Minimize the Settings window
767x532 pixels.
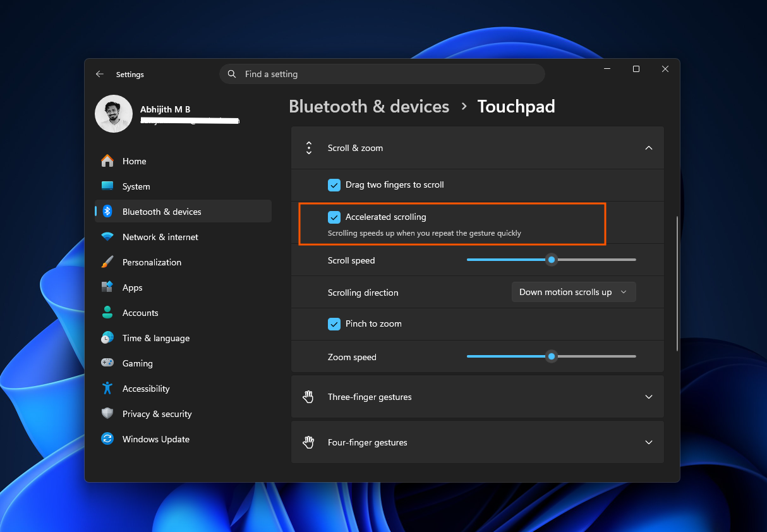[x=607, y=69]
